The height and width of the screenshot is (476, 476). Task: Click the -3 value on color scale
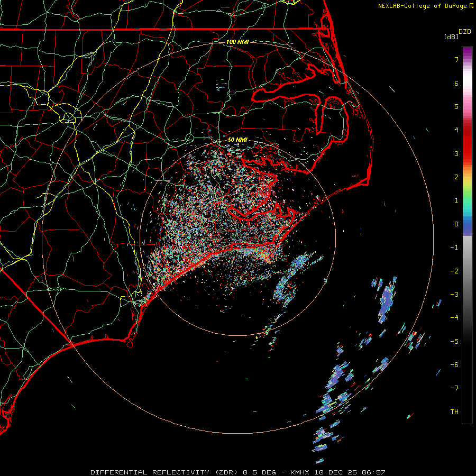pos(454,295)
